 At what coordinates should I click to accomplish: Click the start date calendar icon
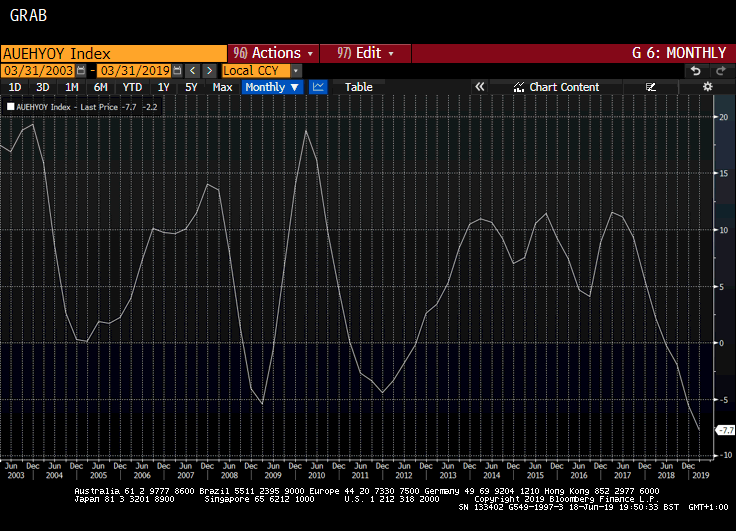tap(83, 71)
